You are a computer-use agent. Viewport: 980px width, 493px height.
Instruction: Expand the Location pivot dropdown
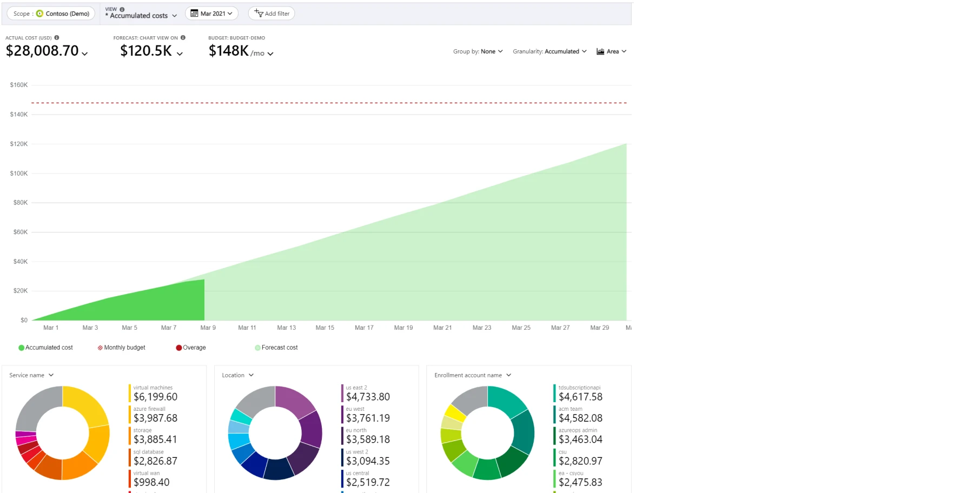(237, 375)
